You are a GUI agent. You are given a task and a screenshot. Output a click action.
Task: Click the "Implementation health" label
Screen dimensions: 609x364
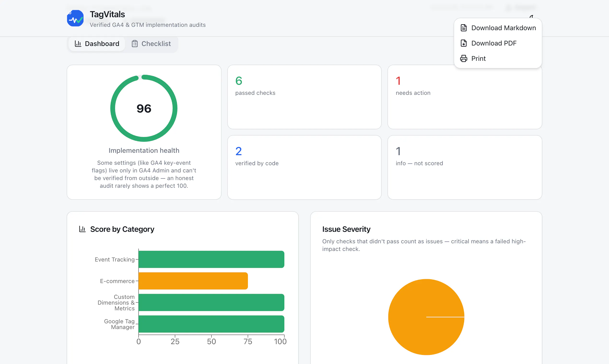(x=144, y=150)
